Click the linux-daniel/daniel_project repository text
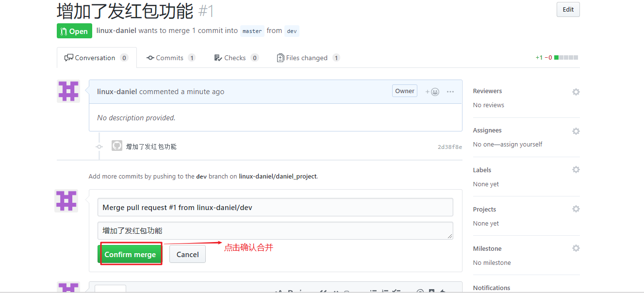Image resolution: width=644 pixels, height=293 pixels. (278, 177)
